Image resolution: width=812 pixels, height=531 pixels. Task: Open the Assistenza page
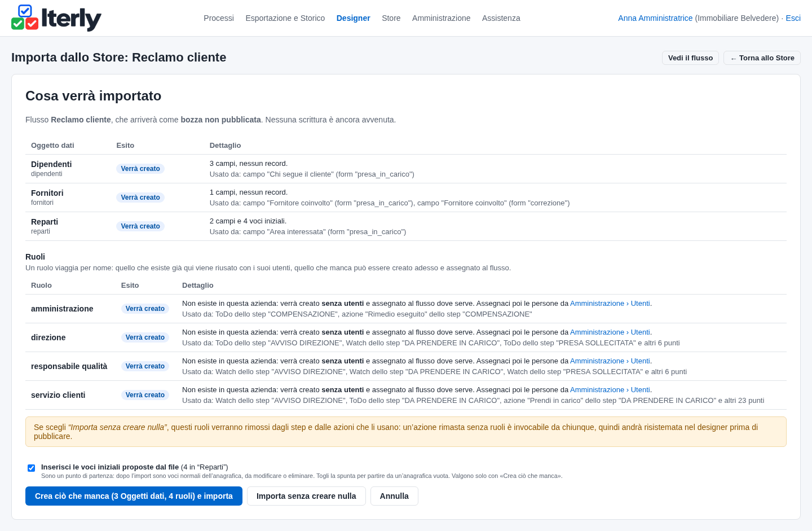[x=501, y=18]
